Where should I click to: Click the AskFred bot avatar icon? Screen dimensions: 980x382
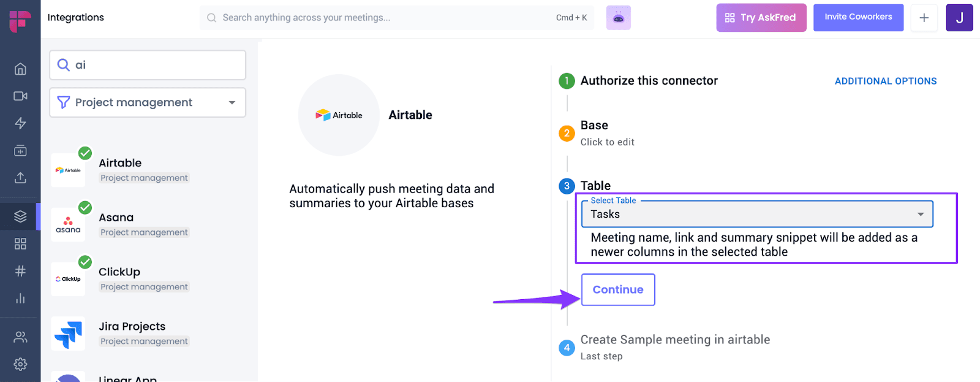[619, 18]
